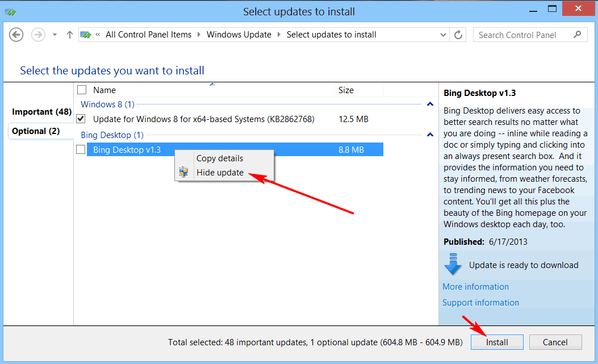Choose Hide update from context menu

pos(220,173)
